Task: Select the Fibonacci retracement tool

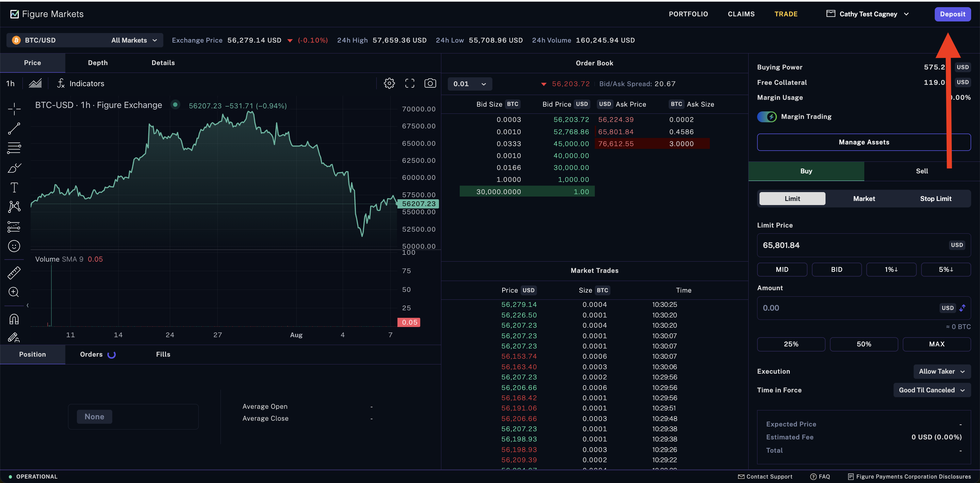Action: pos(14,148)
